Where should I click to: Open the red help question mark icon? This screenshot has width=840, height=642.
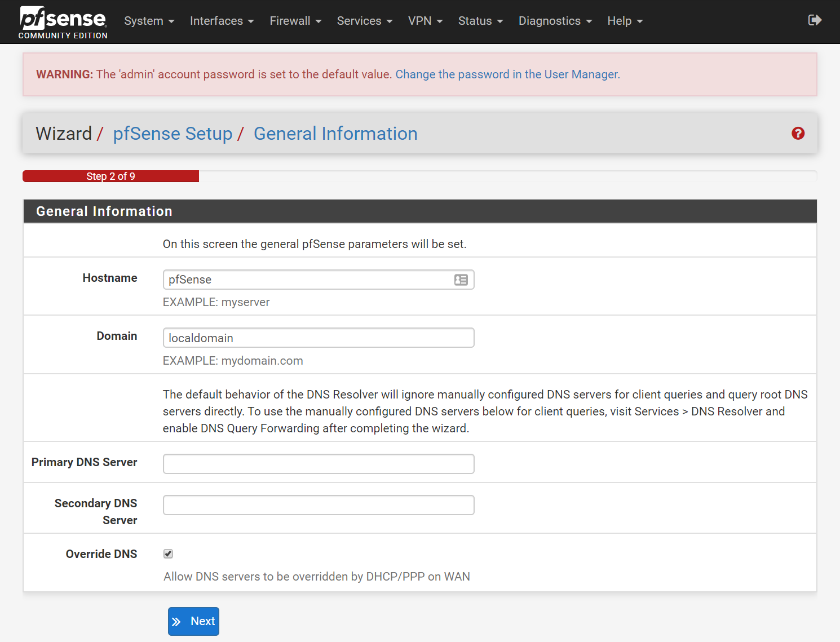[798, 134]
